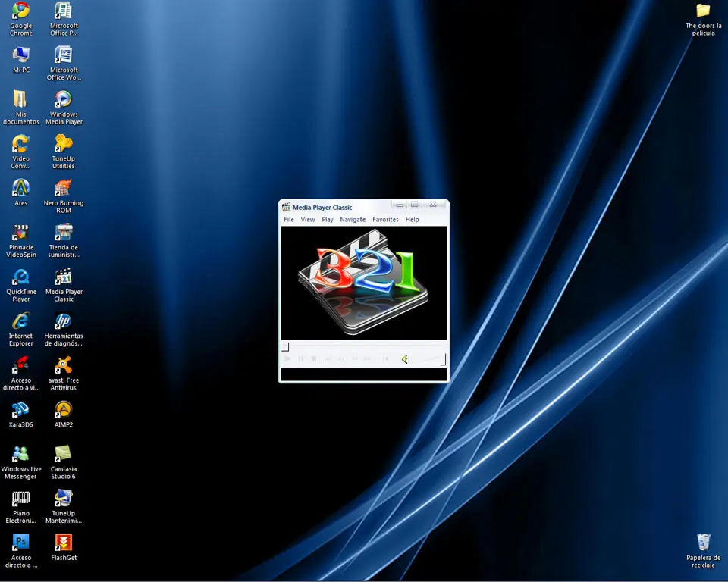The height and width of the screenshot is (582, 728).
Task: Select HP Herramientas de diagnóstico icon
Action: coord(64,329)
